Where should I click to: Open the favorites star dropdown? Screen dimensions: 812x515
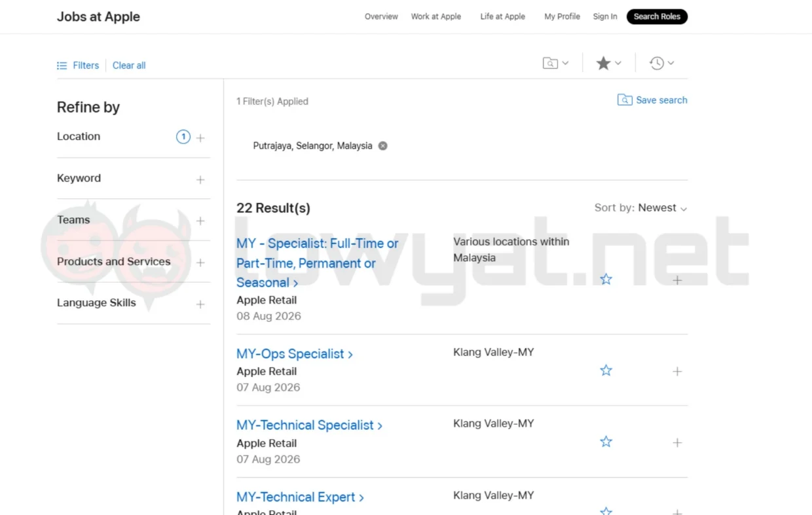608,63
